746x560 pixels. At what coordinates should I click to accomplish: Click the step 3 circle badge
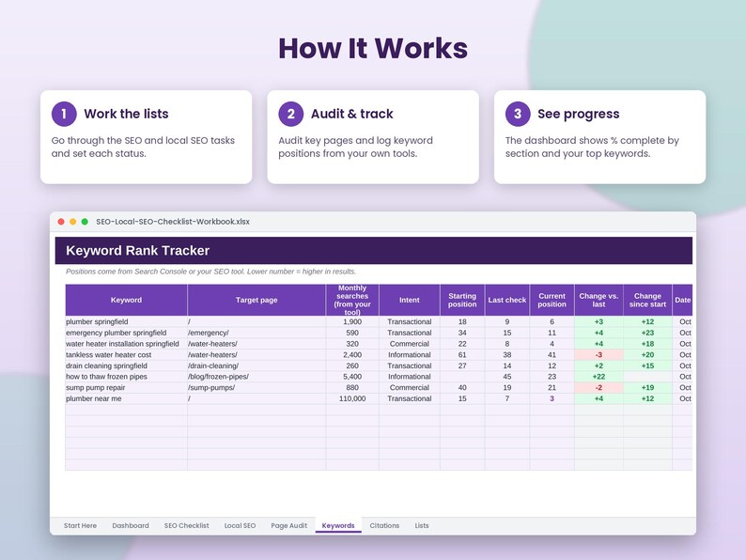[x=518, y=114]
